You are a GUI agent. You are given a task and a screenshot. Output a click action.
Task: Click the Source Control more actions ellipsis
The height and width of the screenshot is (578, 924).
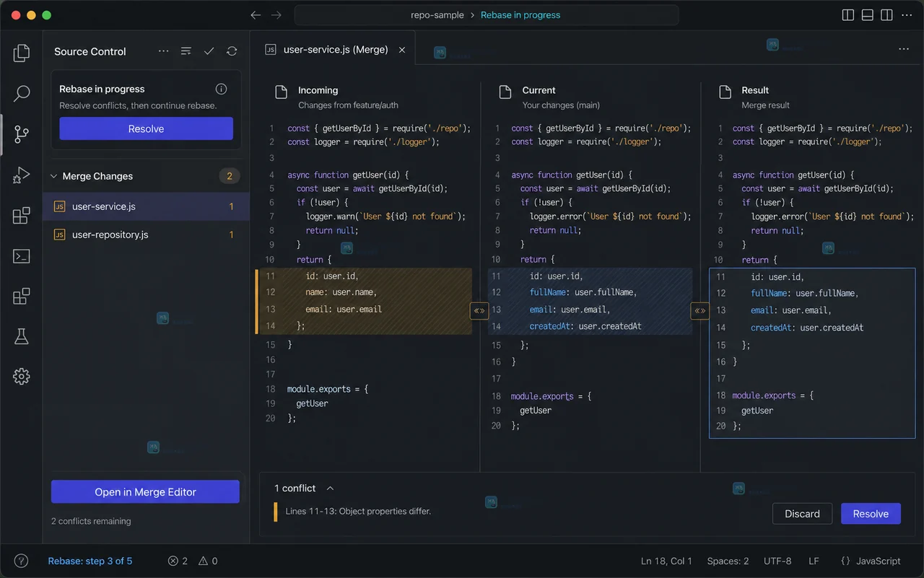click(x=163, y=51)
